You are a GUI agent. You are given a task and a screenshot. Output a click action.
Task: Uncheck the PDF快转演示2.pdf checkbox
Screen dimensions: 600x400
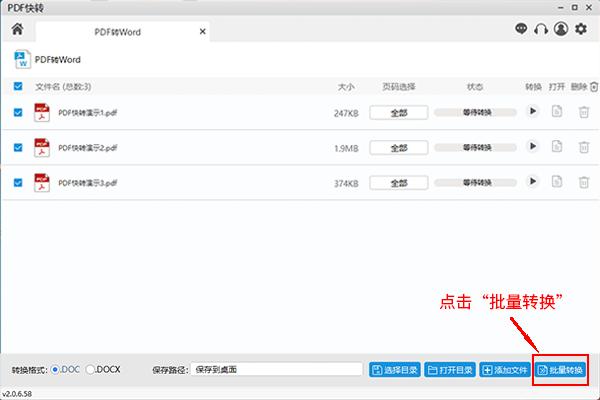pyautogui.click(x=18, y=147)
